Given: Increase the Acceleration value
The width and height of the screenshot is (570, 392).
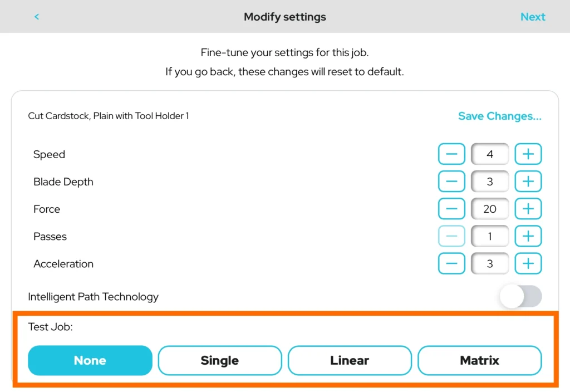Looking at the screenshot, I should tap(528, 263).
